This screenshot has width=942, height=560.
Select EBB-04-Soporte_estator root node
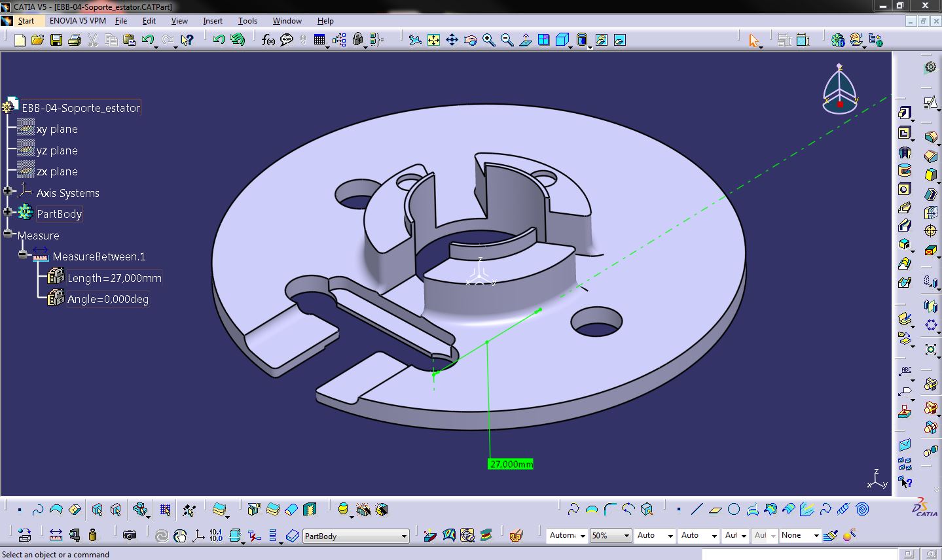(81, 108)
